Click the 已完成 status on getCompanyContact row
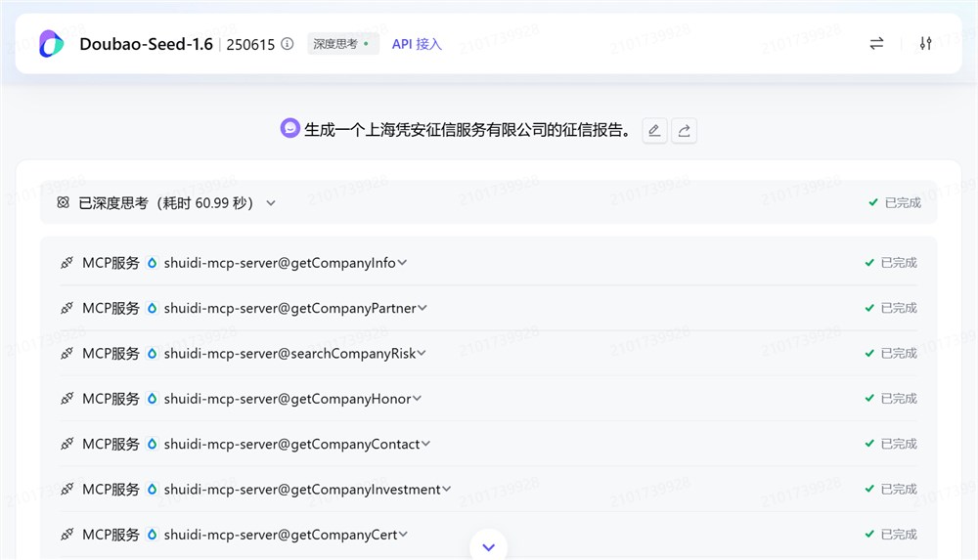Viewport: 978px width, 560px height. 891,444
